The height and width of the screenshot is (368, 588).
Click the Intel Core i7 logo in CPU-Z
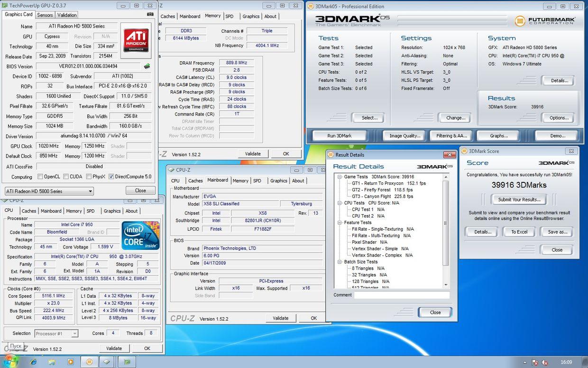pos(140,236)
